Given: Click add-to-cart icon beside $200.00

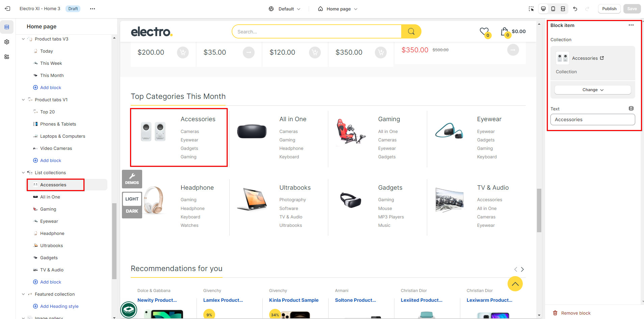Looking at the screenshot, I should click(183, 52).
